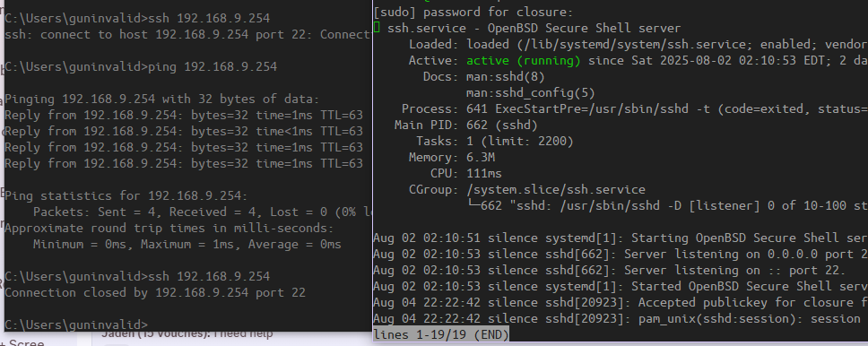Click the 'Ping statistics for 192.168.9.254:' line

coord(126,196)
